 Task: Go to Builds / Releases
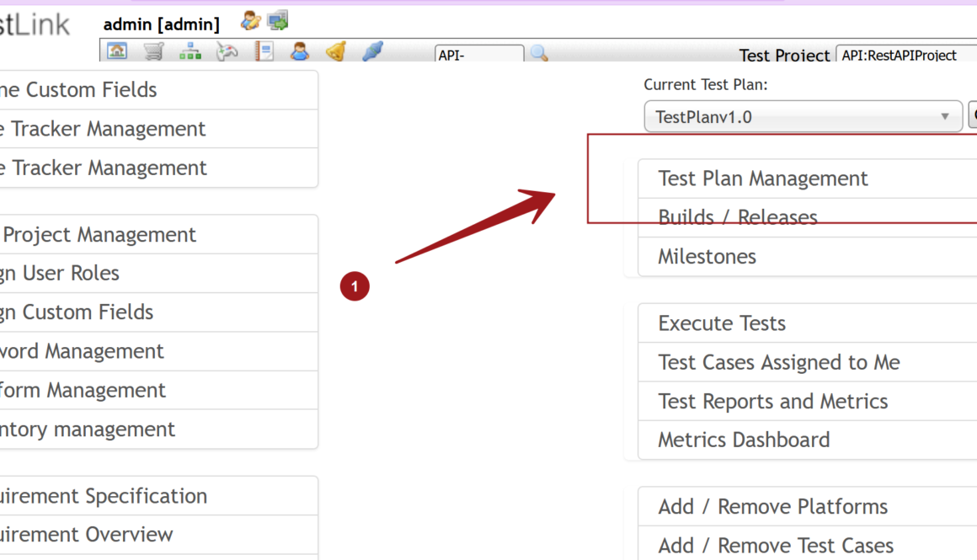[737, 217]
